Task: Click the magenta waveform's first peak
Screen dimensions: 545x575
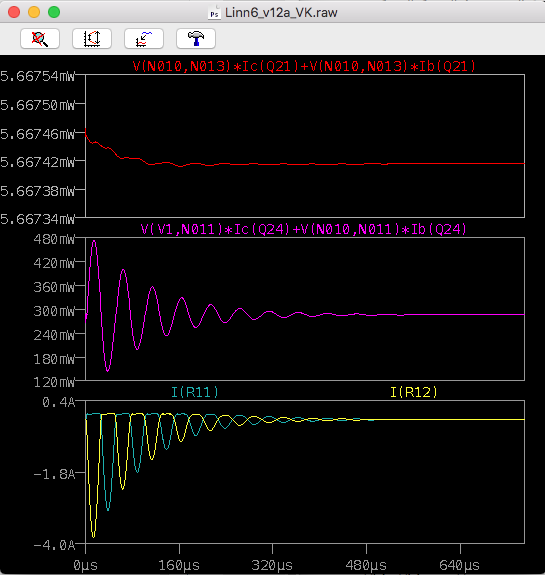Action: (x=94, y=241)
